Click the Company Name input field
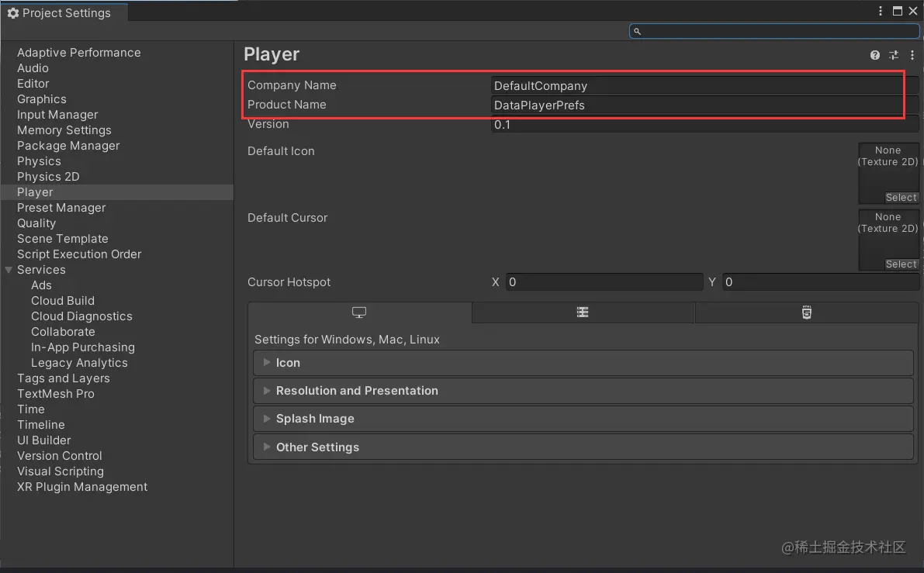Image resolution: width=924 pixels, height=573 pixels. click(x=704, y=85)
